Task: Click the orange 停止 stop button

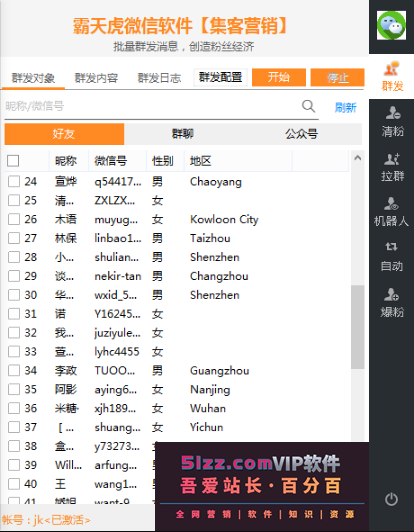Action: [338, 77]
